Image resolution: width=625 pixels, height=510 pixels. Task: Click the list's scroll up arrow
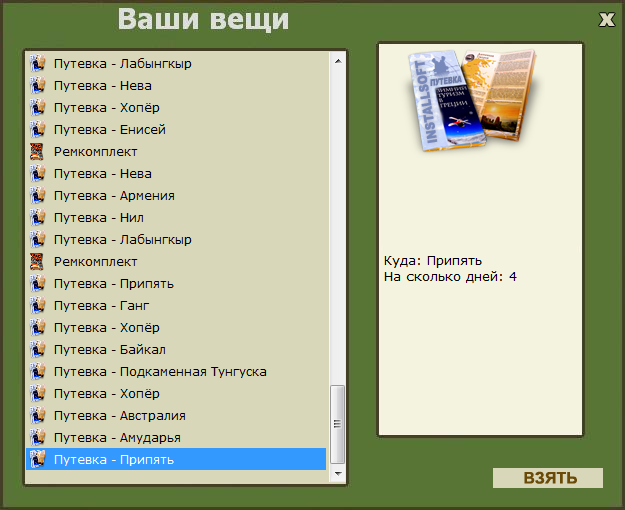338,61
